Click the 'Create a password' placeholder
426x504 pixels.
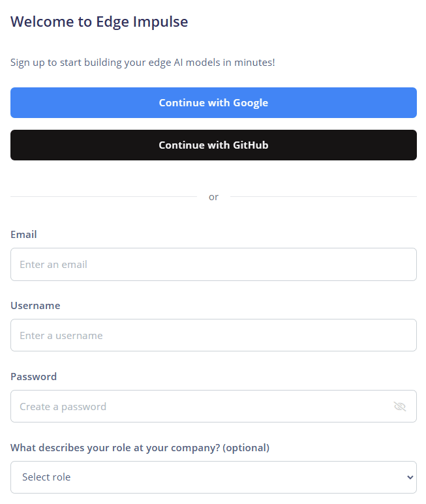pos(63,406)
